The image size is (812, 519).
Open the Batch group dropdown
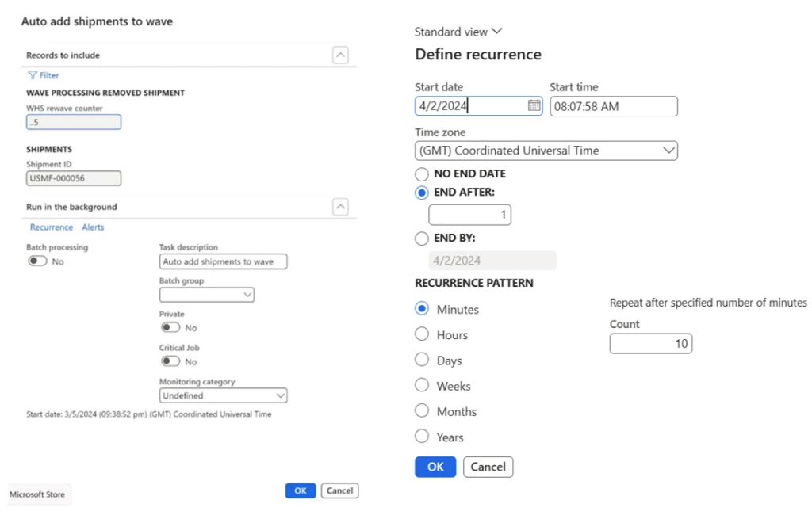pos(249,294)
